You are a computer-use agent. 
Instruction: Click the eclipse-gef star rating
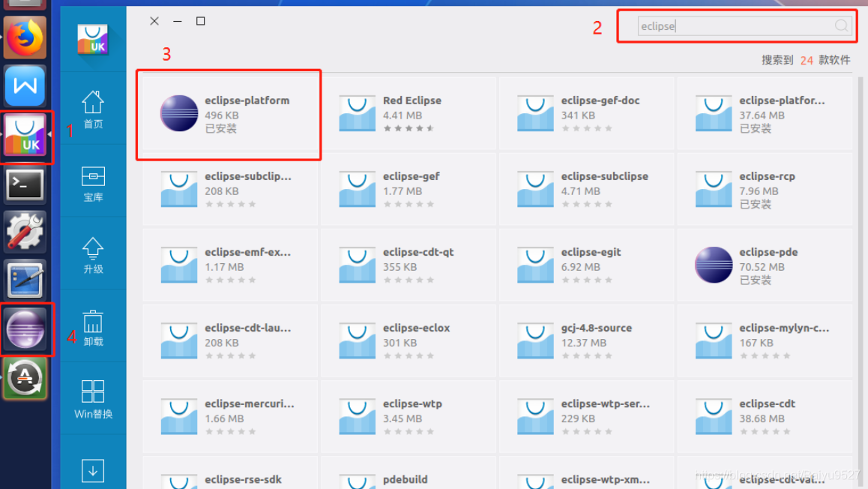coord(409,204)
